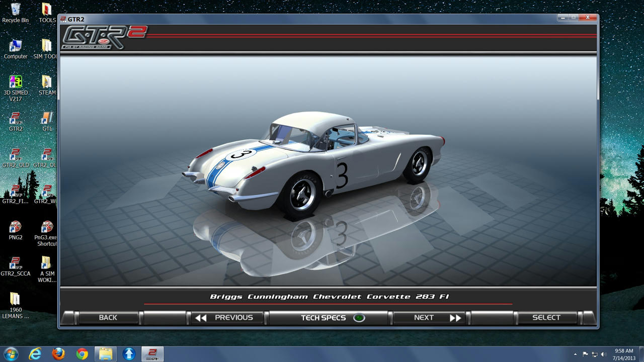Viewport: 644px width, 362px height.
Task: Click the Action Center flag icon
Action: [x=585, y=354]
